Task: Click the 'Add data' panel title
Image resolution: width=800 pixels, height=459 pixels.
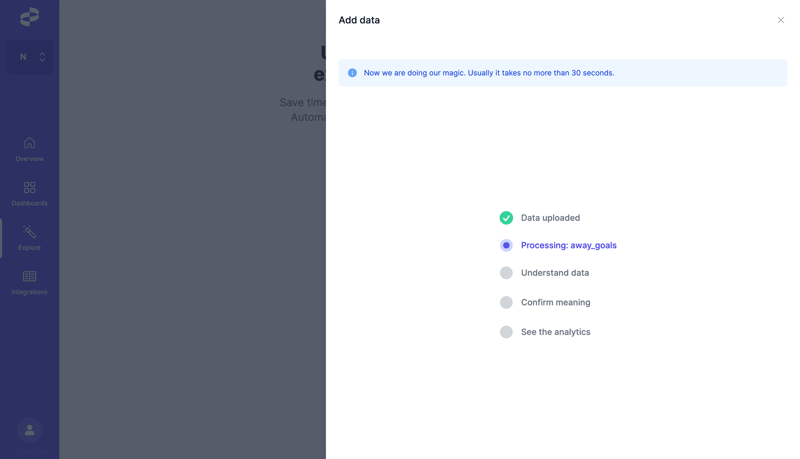Action: click(x=359, y=20)
